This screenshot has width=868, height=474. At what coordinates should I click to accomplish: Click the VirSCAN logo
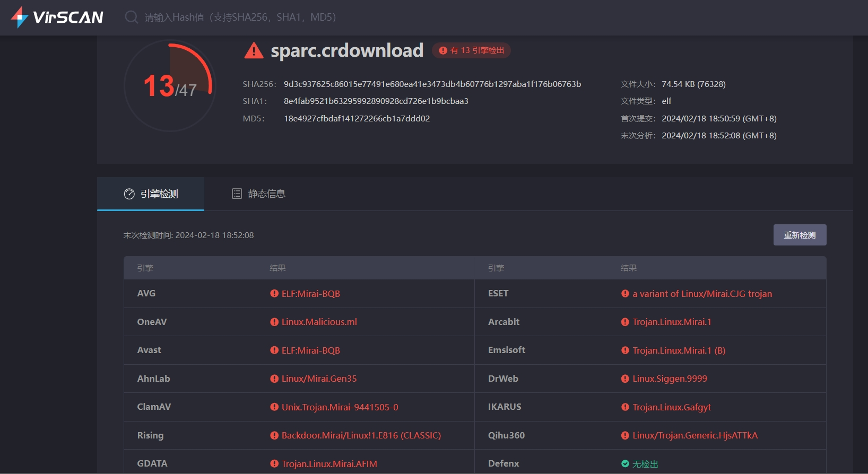pyautogui.click(x=57, y=17)
